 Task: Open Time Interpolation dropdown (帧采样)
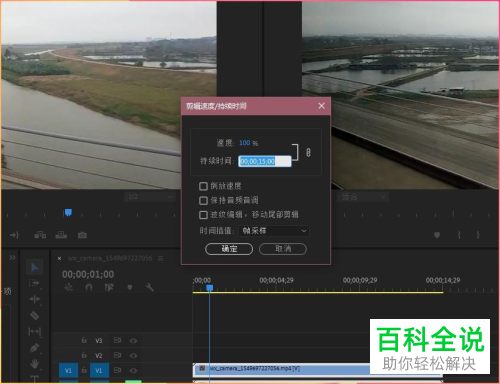(274, 231)
